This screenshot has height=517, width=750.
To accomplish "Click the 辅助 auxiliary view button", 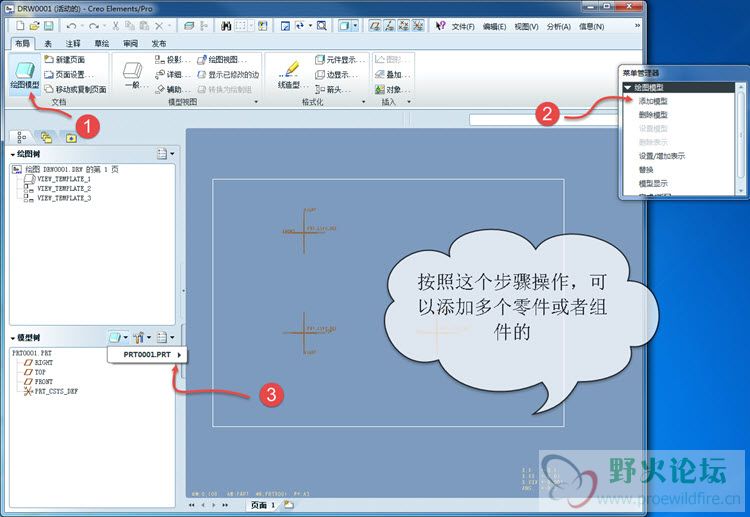I will (x=173, y=89).
